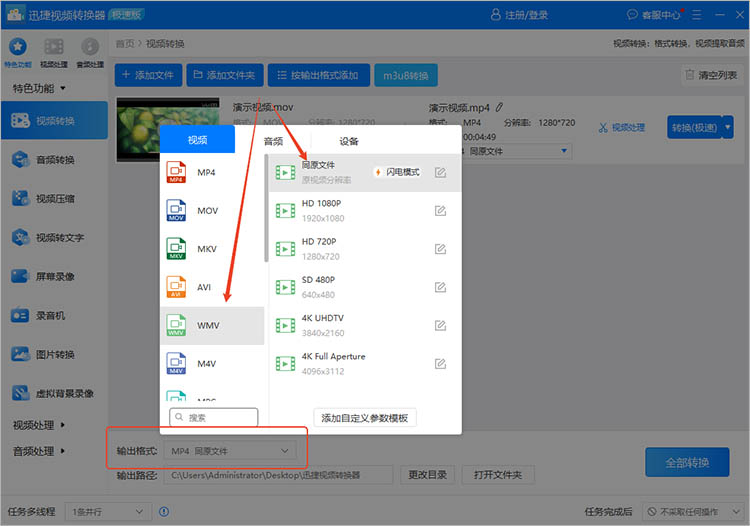750x526 pixels.
Task: Click the 更改目录 button
Action: 428,475
